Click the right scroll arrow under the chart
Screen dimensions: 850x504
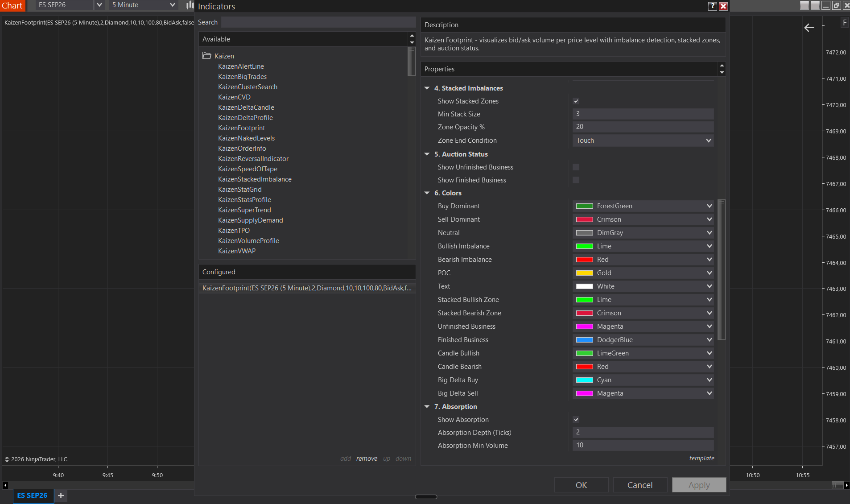click(x=846, y=485)
